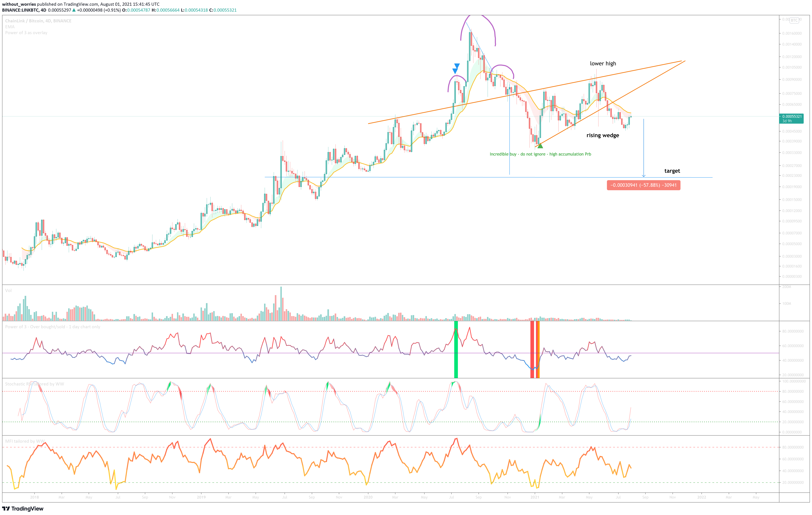Select the Power of 3 as overlay legend
Viewport: 812px width, 515px height.
click(26, 33)
